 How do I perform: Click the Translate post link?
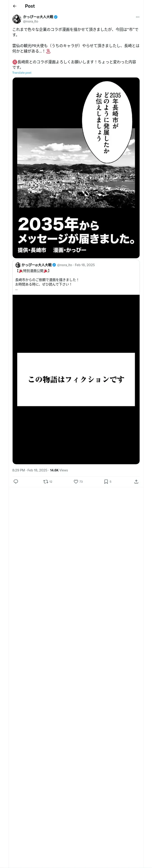(22, 73)
